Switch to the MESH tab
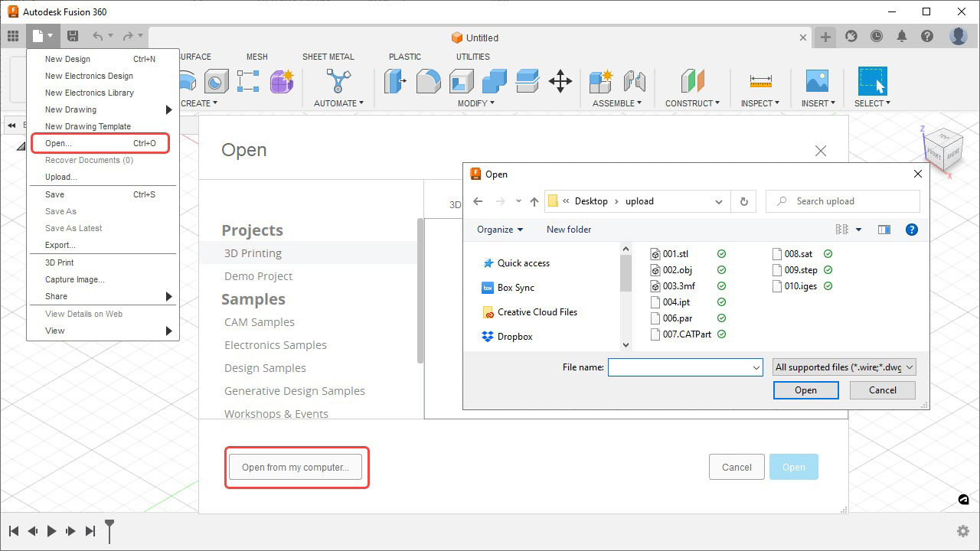The width and height of the screenshot is (980, 551). 257,57
